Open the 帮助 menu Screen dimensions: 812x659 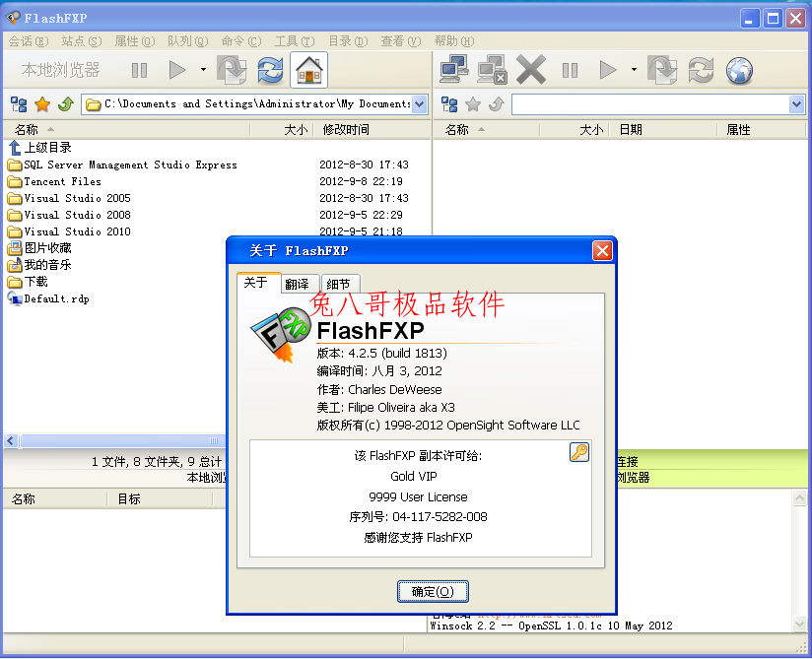454,41
